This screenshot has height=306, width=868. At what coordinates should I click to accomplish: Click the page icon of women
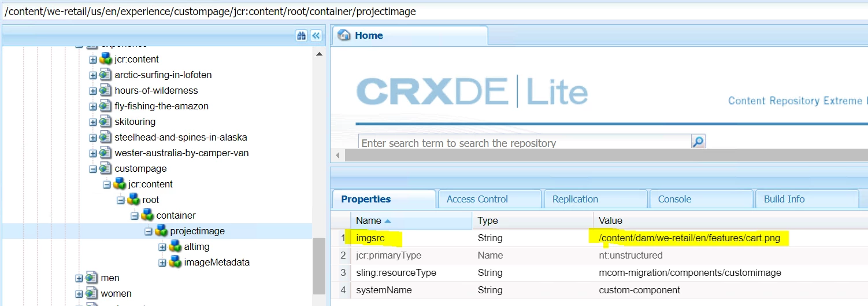pos(92,293)
